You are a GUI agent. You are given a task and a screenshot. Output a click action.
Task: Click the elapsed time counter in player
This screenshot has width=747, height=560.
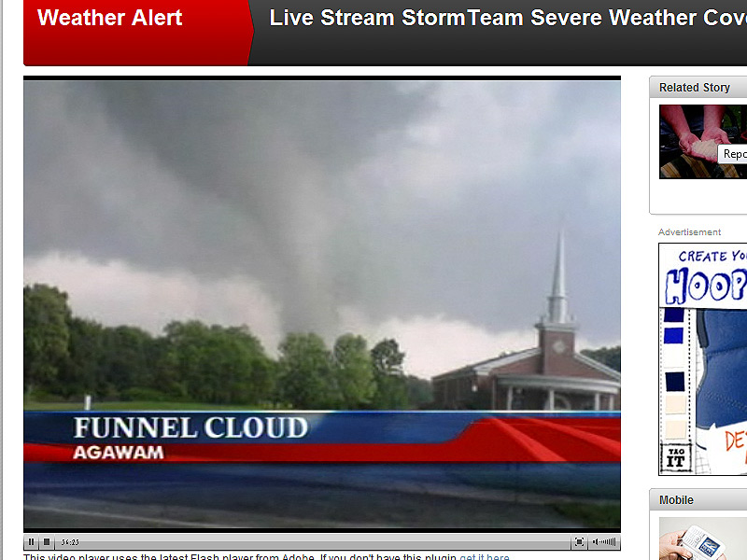pos(70,542)
